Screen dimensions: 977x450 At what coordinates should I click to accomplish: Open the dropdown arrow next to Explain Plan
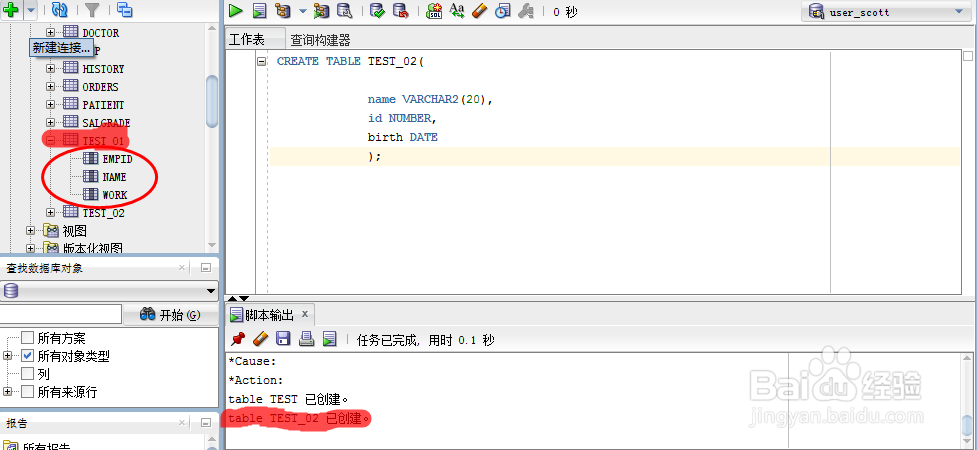tap(303, 11)
